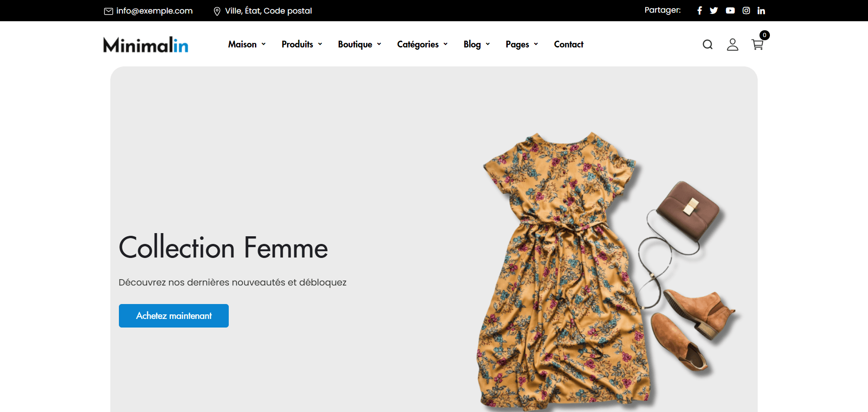The width and height of the screenshot is (868, 412).
Task: Open the Pages menu
Action: (517, 44)
